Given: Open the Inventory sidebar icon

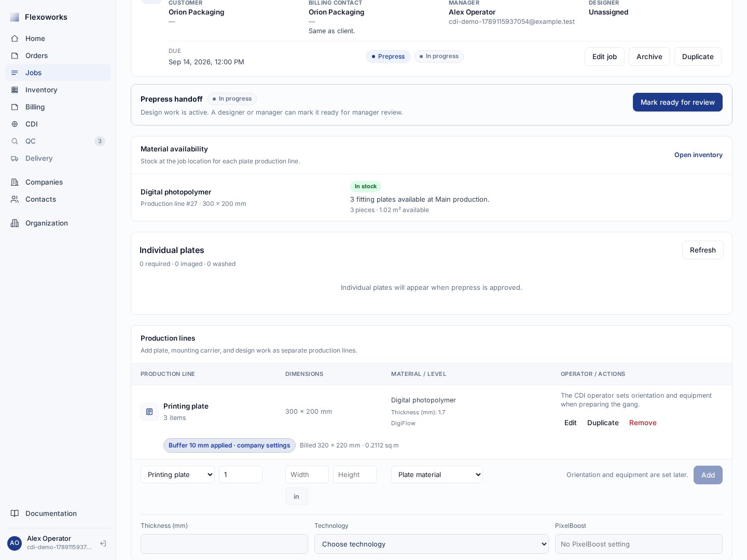Looking at the screenshot, I should 15,90.
